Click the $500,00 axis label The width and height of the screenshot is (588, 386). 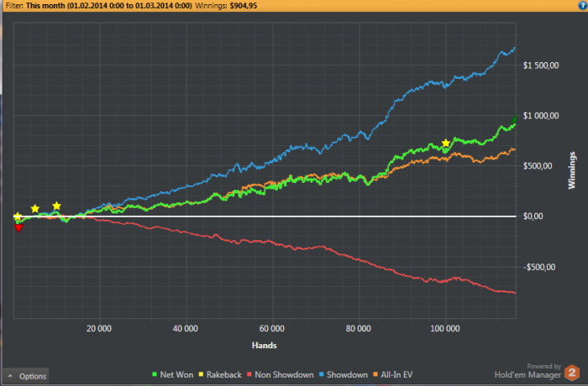click(538, 166)
